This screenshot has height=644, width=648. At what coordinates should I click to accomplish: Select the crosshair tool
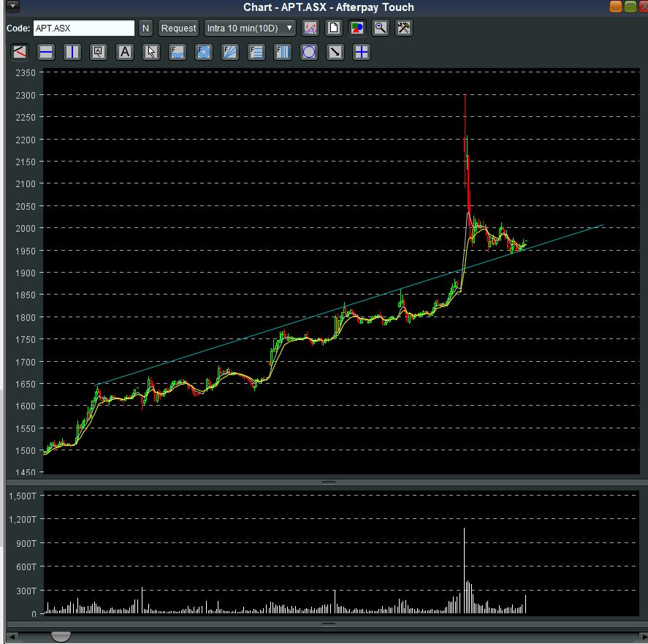(362, 52)
